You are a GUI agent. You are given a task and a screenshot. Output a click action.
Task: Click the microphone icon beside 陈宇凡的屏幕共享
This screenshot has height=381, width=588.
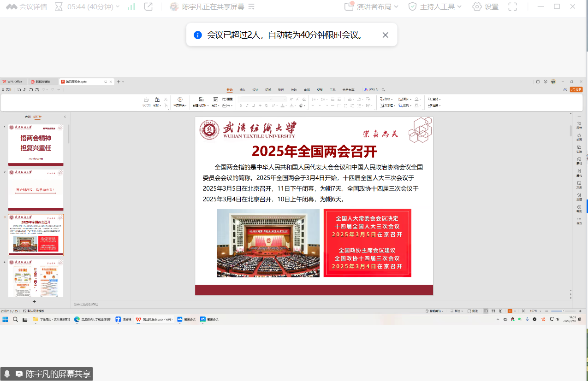[x=7, y=374]
